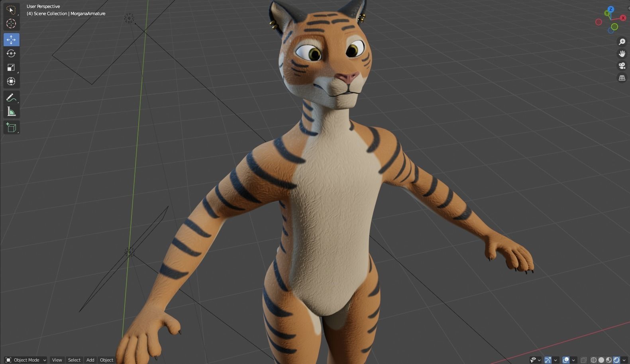
Task: Select the Transform tool
Action: click(11, 81)
